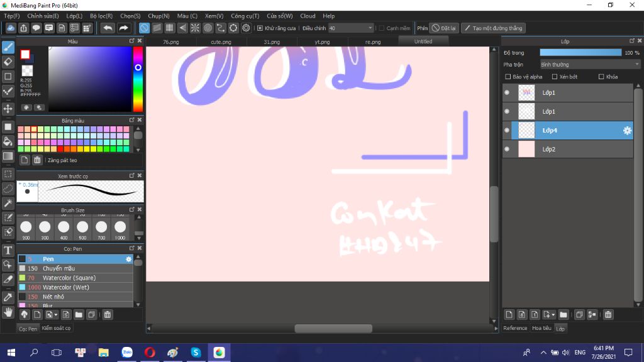Image resolution: width=644 pixels, height=362 pixels.
Task: Turn off snap guide icon
Action: tap(144, 28)
